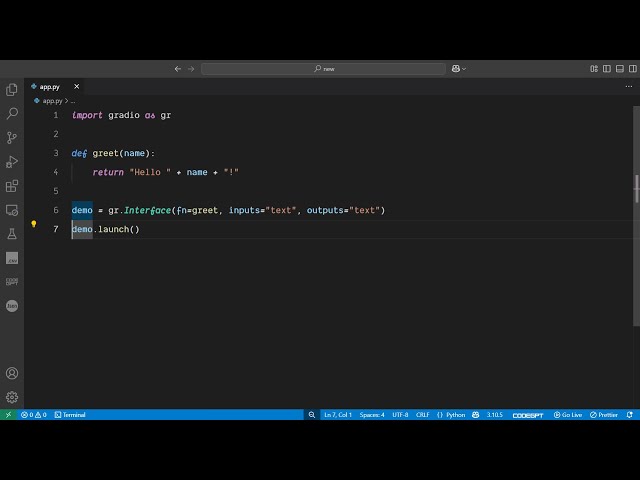
Task: Open the Accounts menu icon
Action: [x=12, y=373]
